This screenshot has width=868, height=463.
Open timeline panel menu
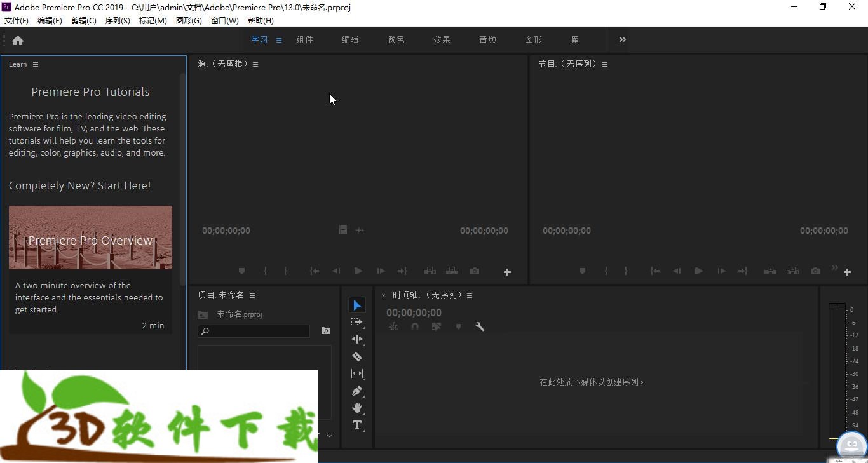[470, 295]
